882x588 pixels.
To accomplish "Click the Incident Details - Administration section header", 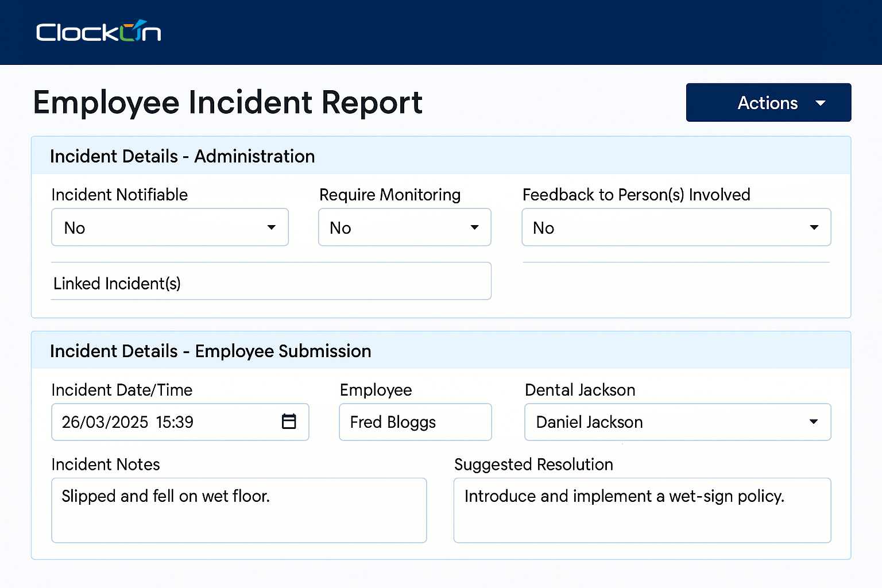I will click(x=441, y=156).
